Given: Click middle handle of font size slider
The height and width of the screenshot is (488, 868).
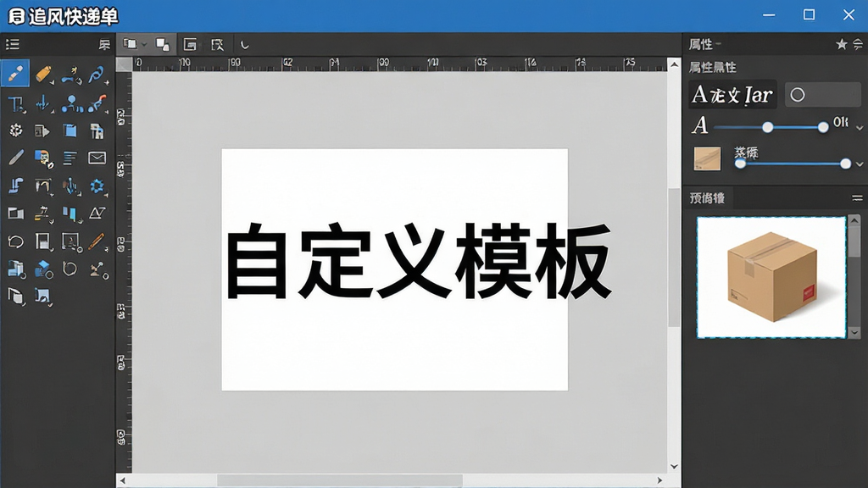Looking at the screenshot, I should click(x=767, y=127).
